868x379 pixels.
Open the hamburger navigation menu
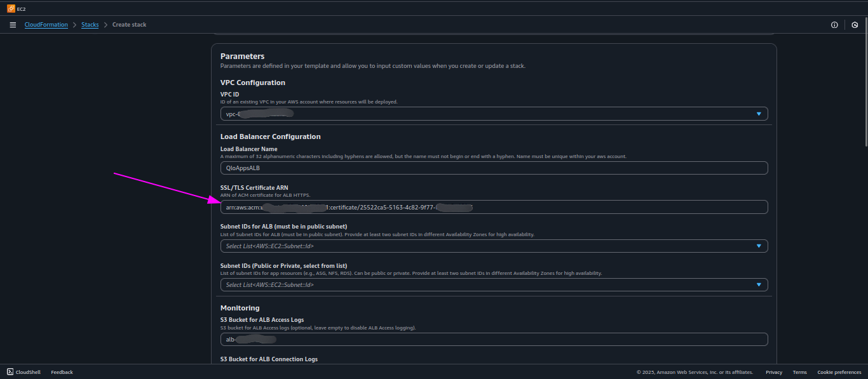tap(13, 25)
